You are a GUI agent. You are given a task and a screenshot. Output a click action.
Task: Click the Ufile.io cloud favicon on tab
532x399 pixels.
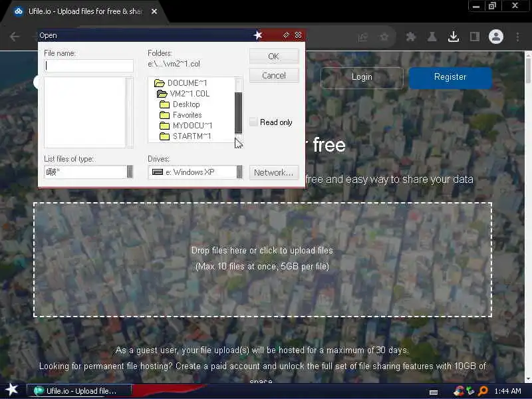19,11
